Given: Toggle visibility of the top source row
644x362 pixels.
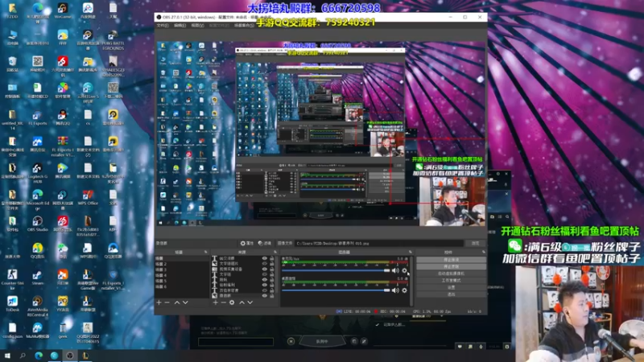Looking at the screenshot, I should pos(265,258).
